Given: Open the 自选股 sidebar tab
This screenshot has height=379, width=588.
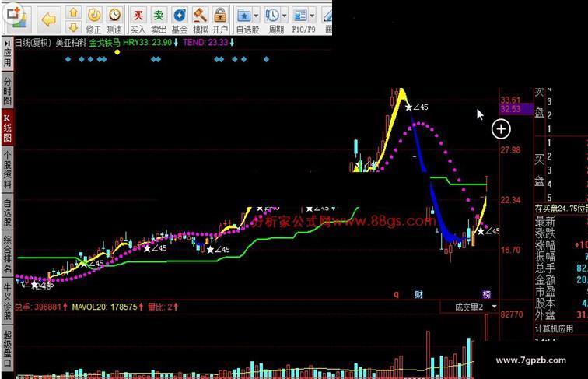Looking at the screenshot, I should [7, 212].
